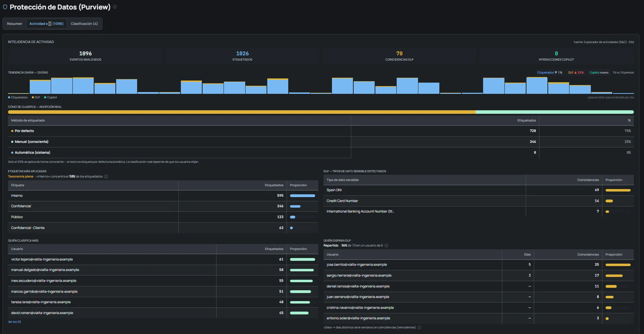Image resolution: width=644 pixels, height=334 pixels.
Task: Click the DLP up-arrow 33% trend badge
Action: [576, 72]
